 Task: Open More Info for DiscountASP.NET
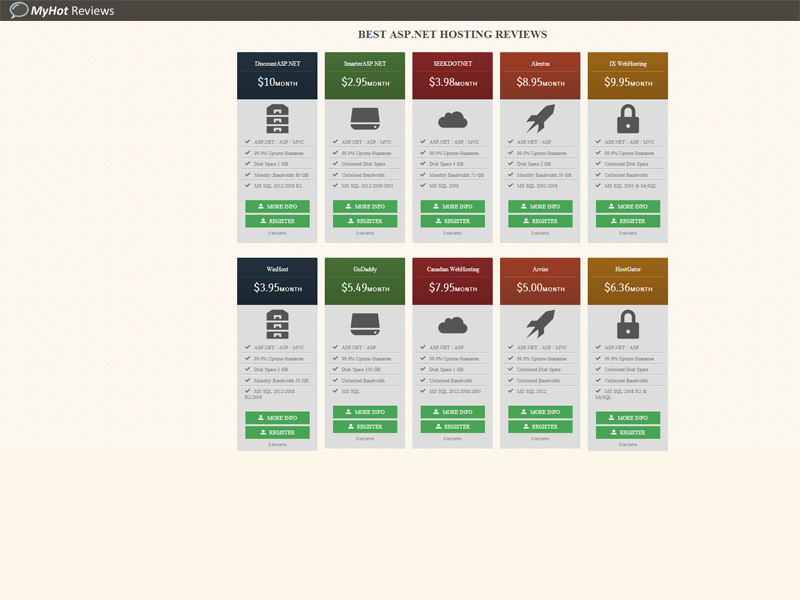click(277, 207)
